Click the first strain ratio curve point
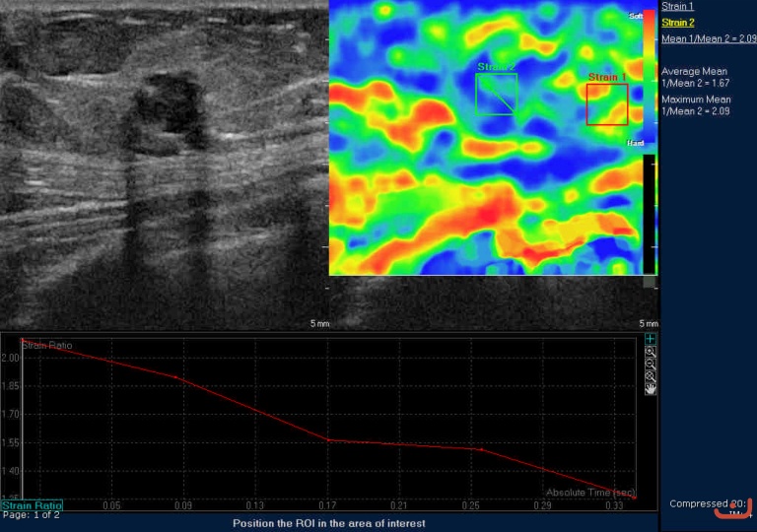The width and height of the screenshot is (757, 532). (22, 340)
